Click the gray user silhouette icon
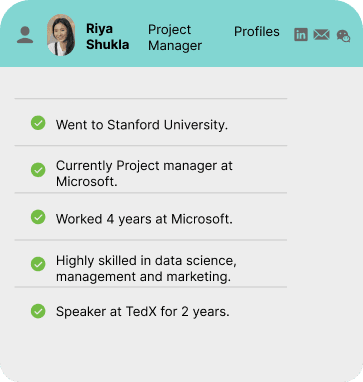 pyautogui.click(x=25, y=35)
